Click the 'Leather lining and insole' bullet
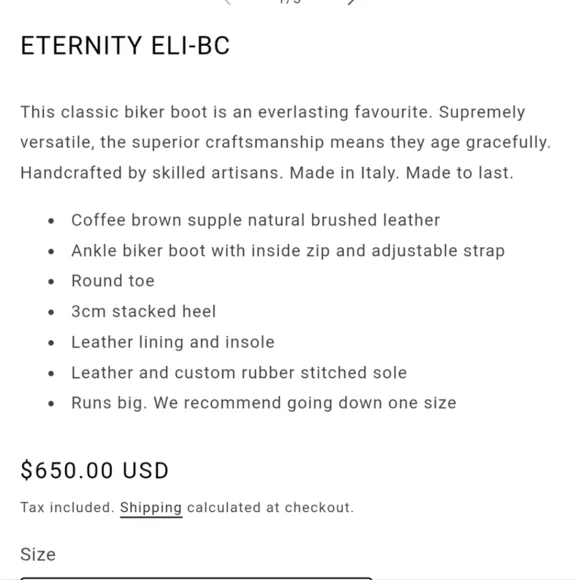Screen dimensions: 578x580 pyautogui.click(x=173, y=342)
